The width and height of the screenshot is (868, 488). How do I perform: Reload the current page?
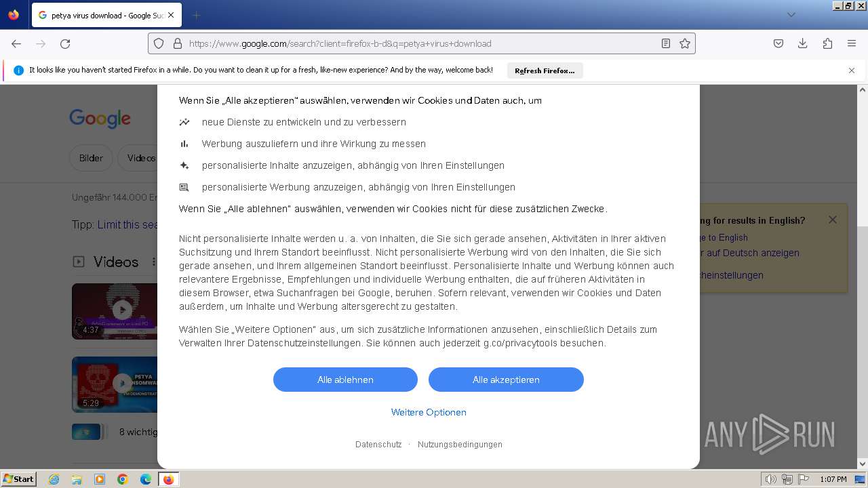(x=65, y=43)
